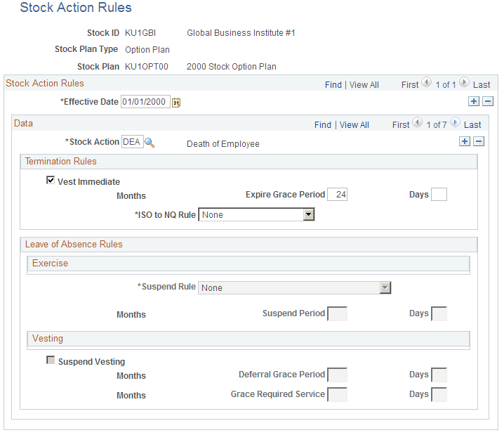Delete the current Stock Action data row
Screen dimensions: 504x435
tap(479, 141)
